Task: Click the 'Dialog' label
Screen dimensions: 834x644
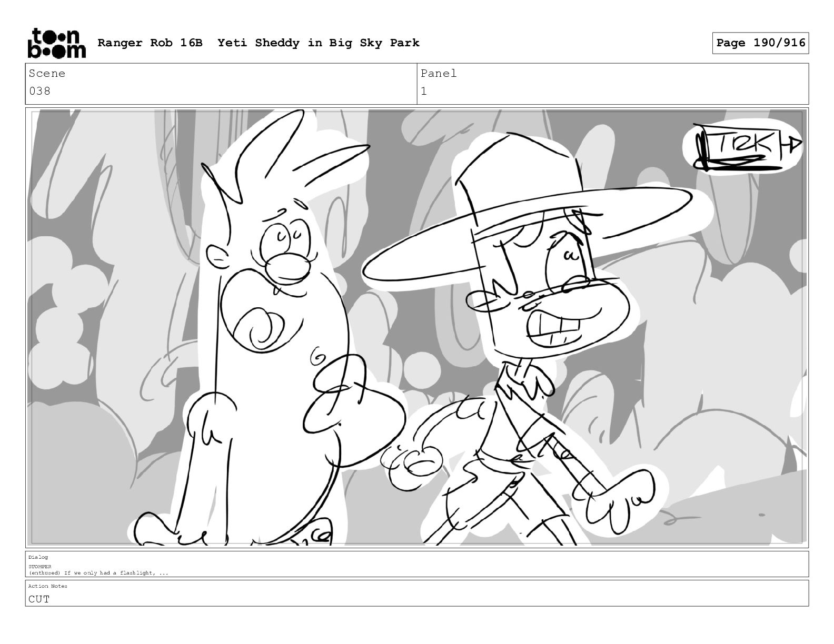Action: pos(38,557)
